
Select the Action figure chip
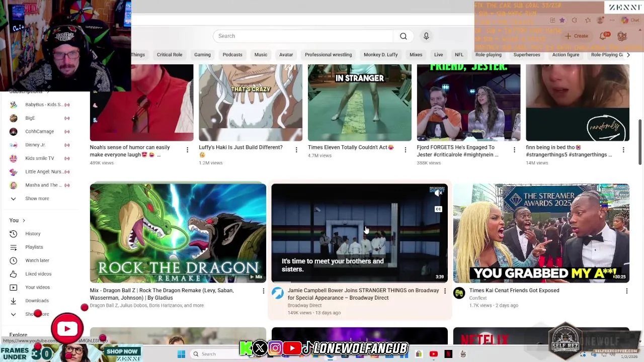point(566,55)
